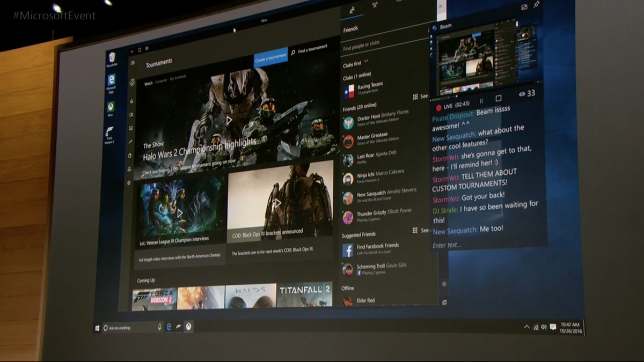
Task: Show hidden tray icons with the taskbar chevron
Action: [x=526, y=327]
